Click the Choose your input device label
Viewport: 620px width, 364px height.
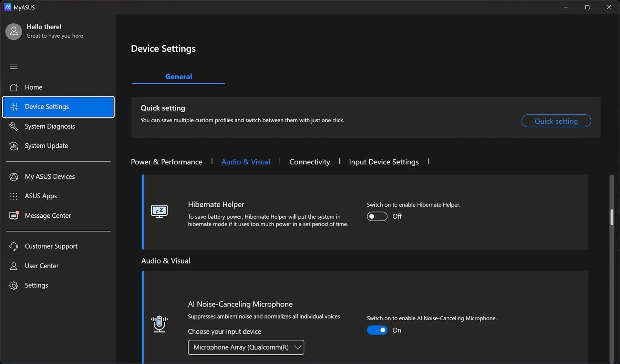[224, 331]
